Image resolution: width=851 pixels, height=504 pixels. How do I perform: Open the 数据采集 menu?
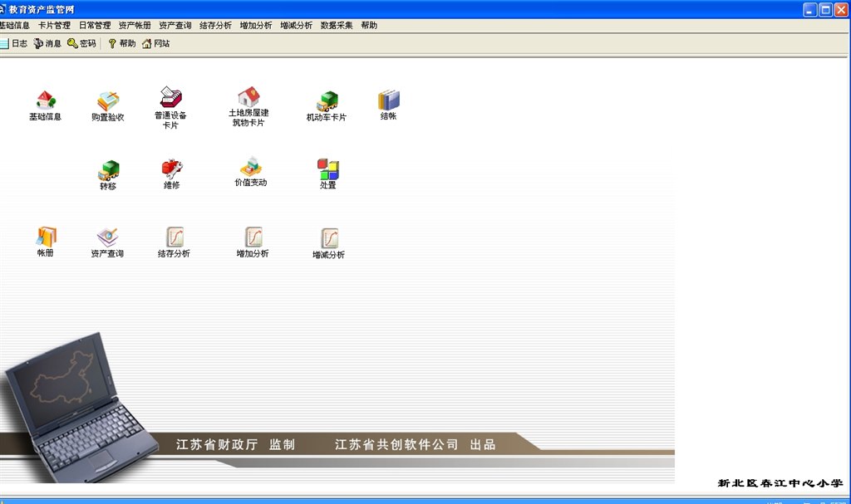click(x=337, y=26)
